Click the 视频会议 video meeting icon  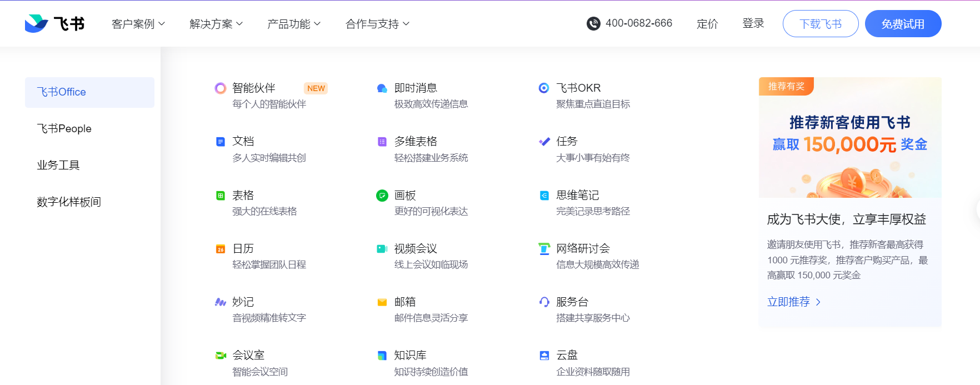pyautogui.click(x=382, y=249)
